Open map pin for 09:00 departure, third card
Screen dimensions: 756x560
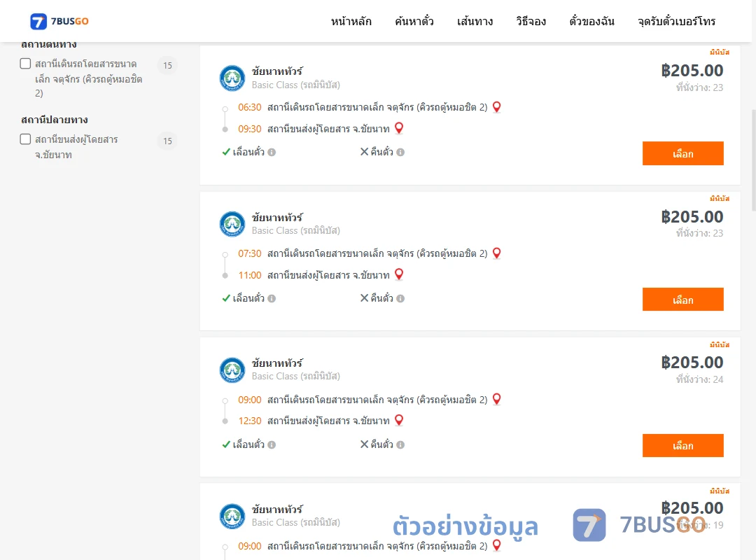(x=496, y=400)
